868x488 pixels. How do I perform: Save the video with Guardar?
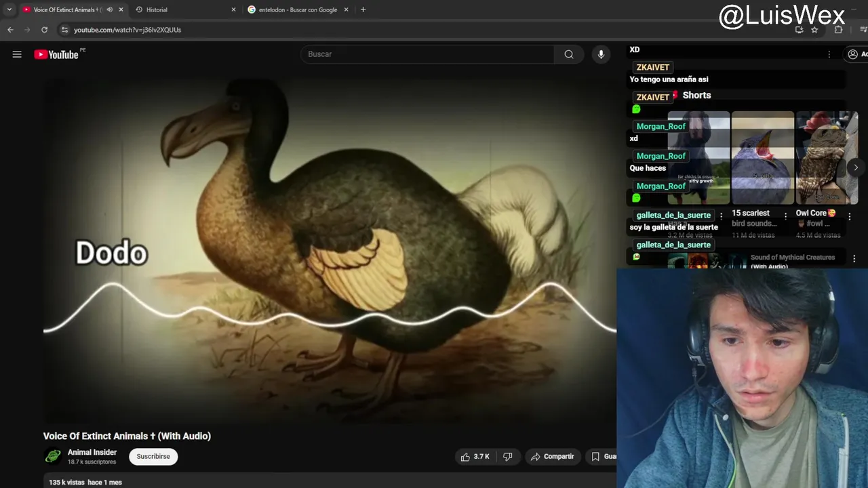603,457
